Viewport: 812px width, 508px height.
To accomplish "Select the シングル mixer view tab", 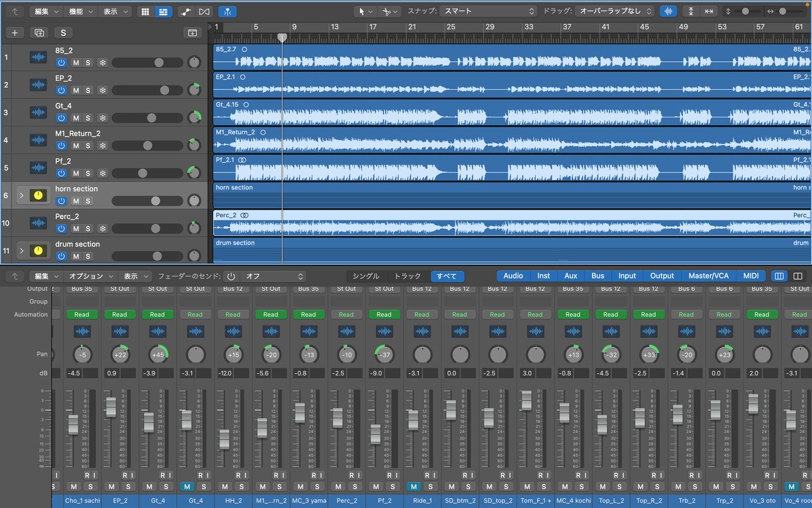I will (x=365, y=276).
